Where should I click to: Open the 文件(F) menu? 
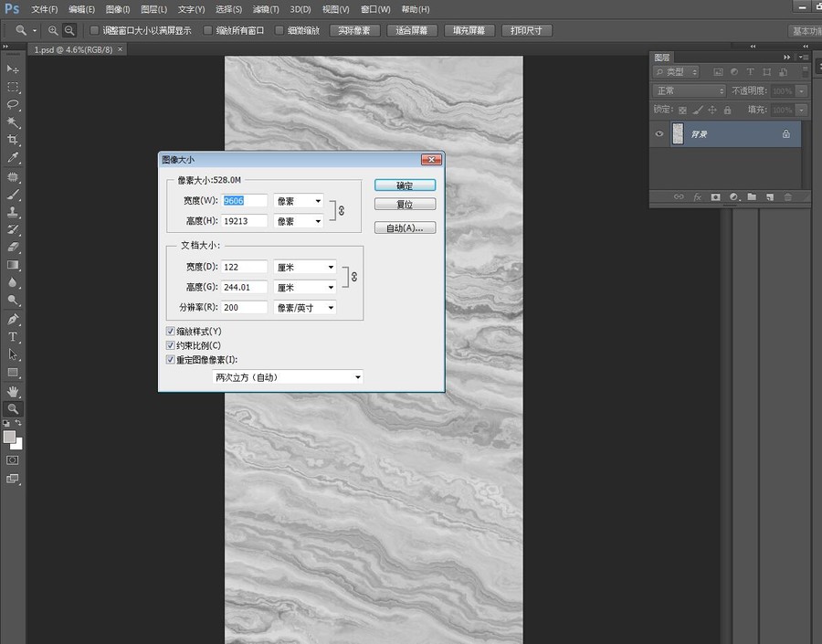[44, 9]
